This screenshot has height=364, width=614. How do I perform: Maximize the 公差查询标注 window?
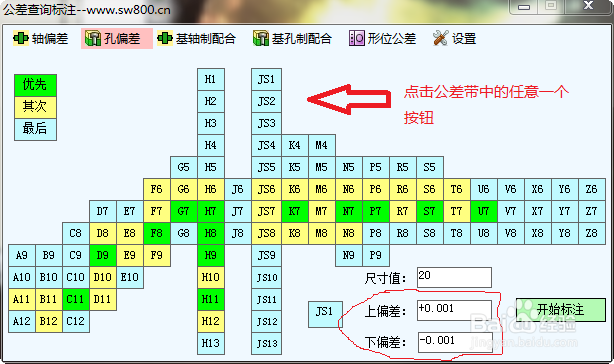coord(551,6)
